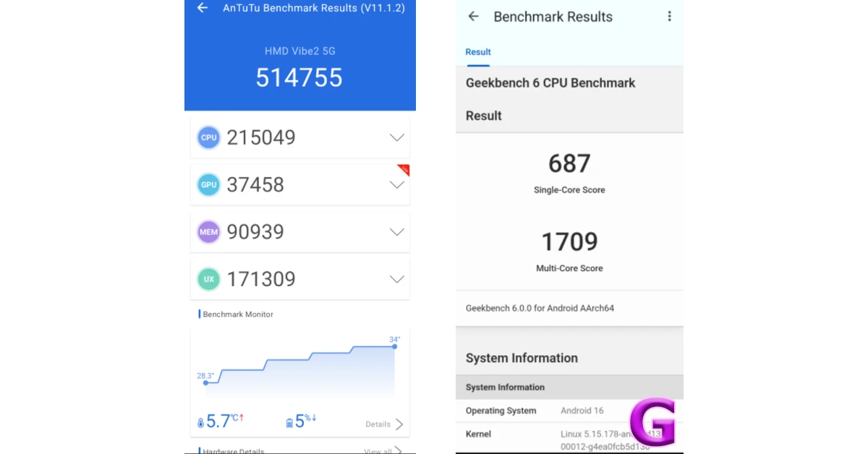
Task: Click the Operating System row label
Action: [501, 411]
